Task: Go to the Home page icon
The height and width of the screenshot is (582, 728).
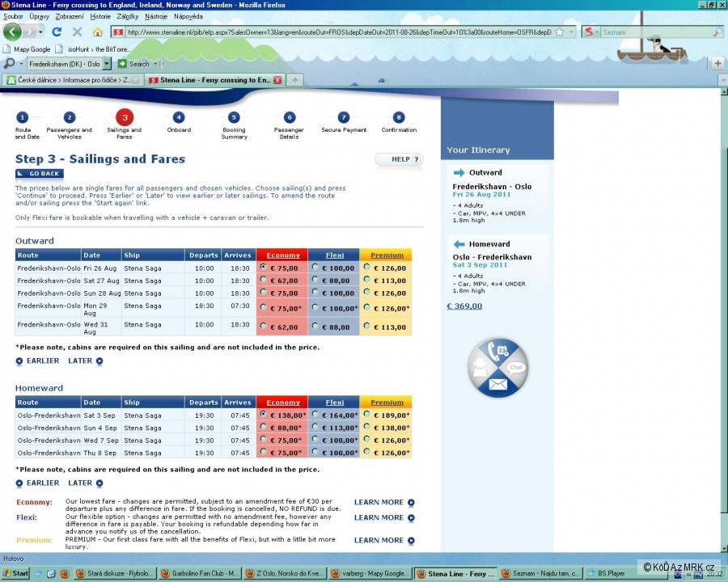Action: (98, 32)
